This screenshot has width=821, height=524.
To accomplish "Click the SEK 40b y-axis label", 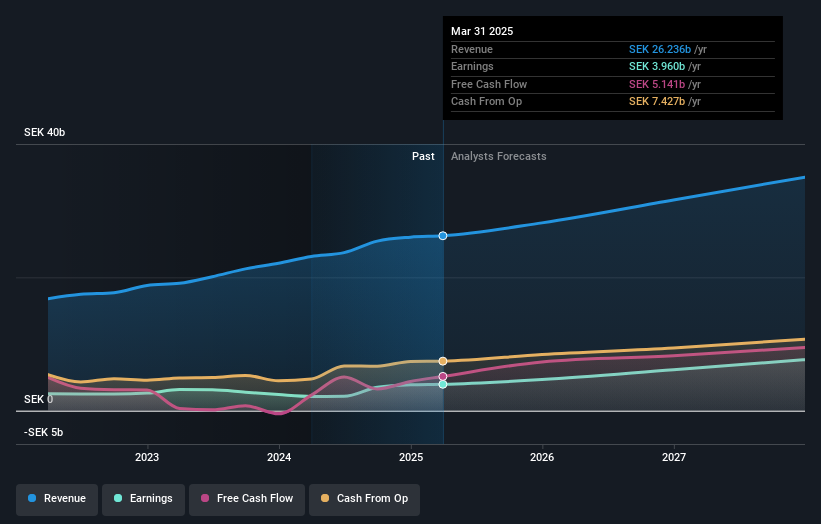I will [45, 132].
